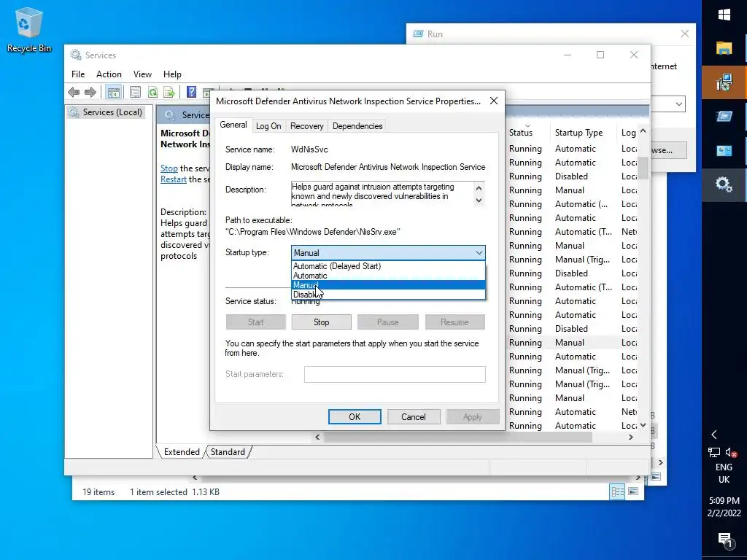Click the first 'Manual (Trig...' startup cell

coord(582,260)
